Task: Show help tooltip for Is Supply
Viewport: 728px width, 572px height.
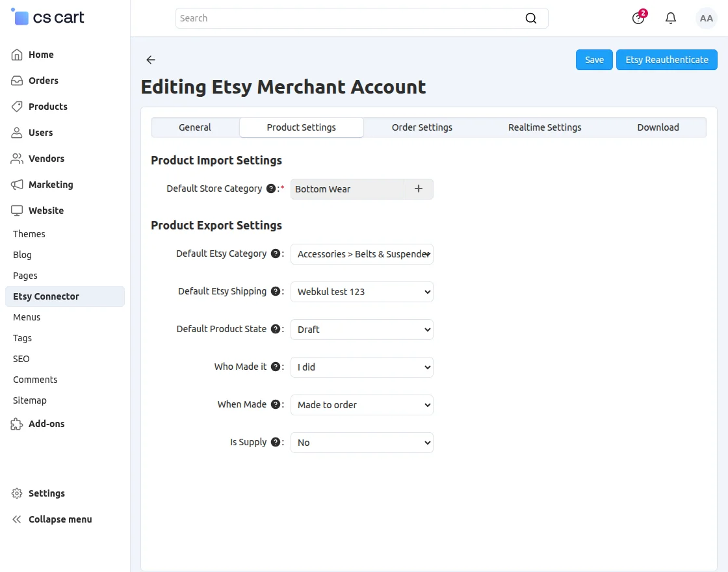Action: [x=276, y=442]
